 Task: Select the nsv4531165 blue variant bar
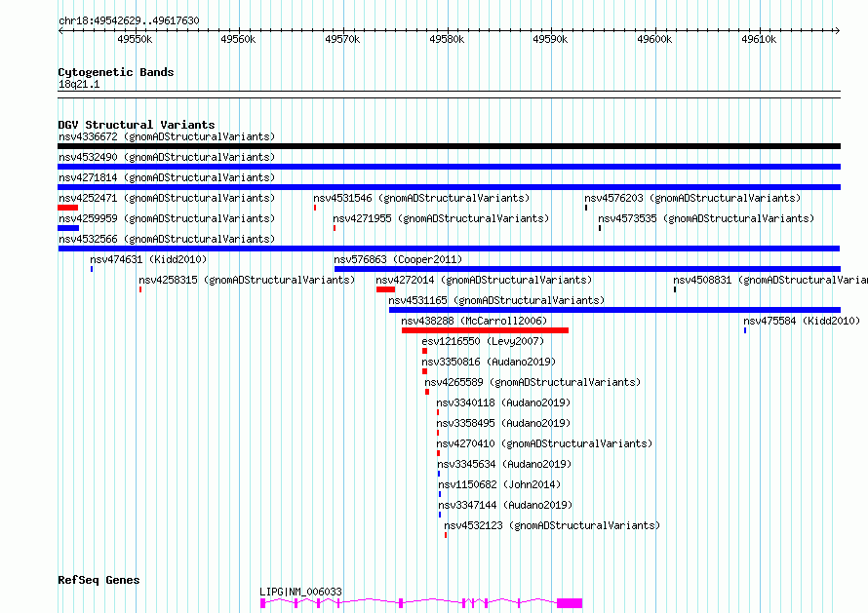(615, 310)
